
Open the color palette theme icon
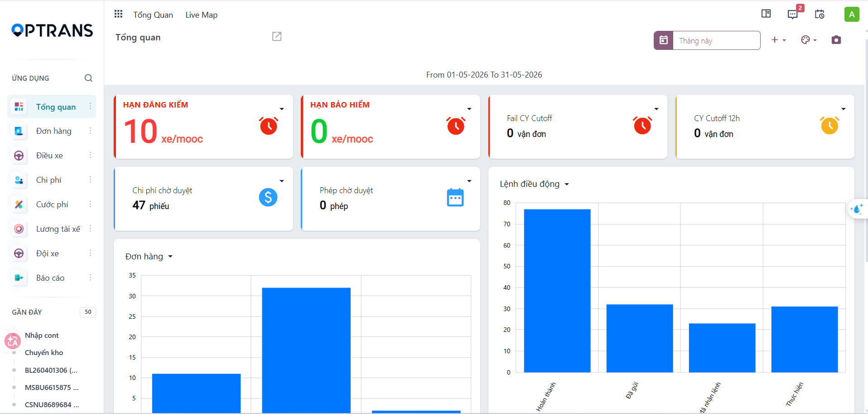809,40
